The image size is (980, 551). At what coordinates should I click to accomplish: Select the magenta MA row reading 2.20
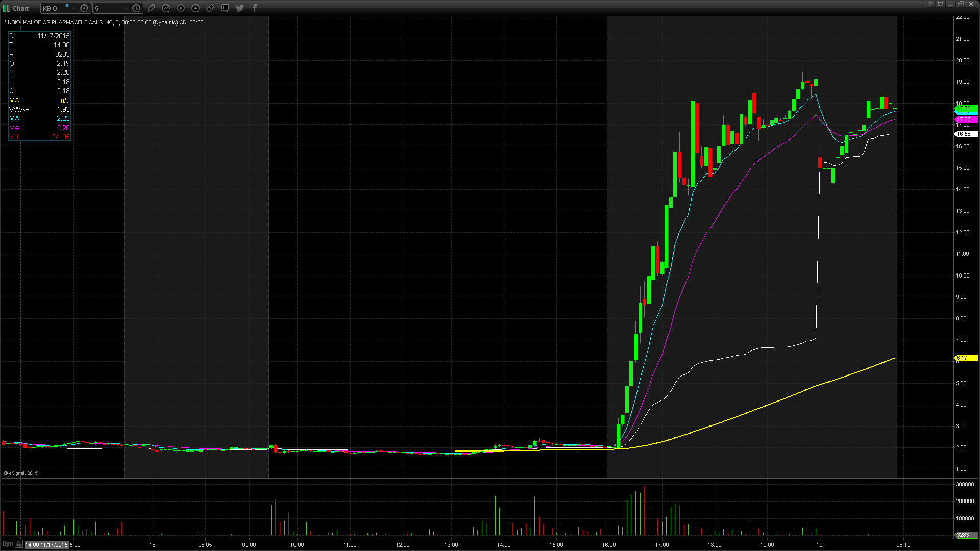click(39, 128)
